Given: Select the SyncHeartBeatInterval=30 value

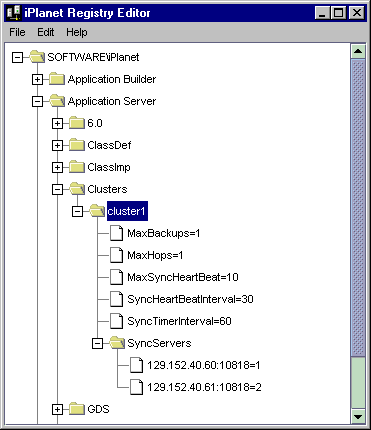Looking at the screenshot, I should coord(190,299).
